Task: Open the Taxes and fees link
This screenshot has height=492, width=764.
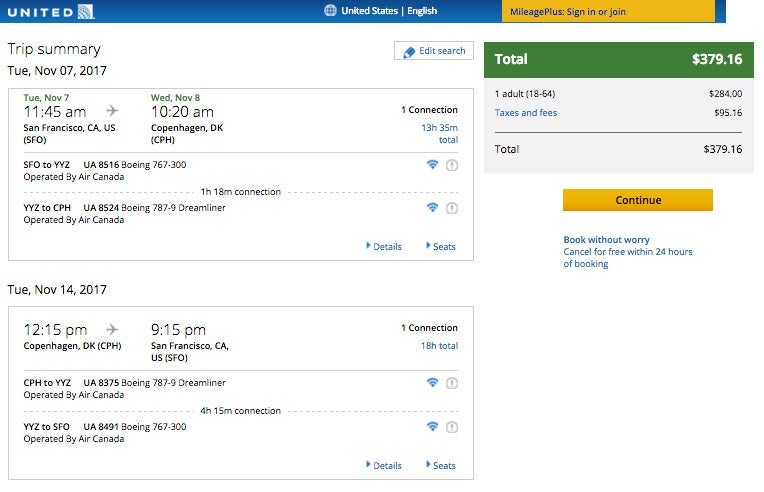Action: click(x=526, y=113)
